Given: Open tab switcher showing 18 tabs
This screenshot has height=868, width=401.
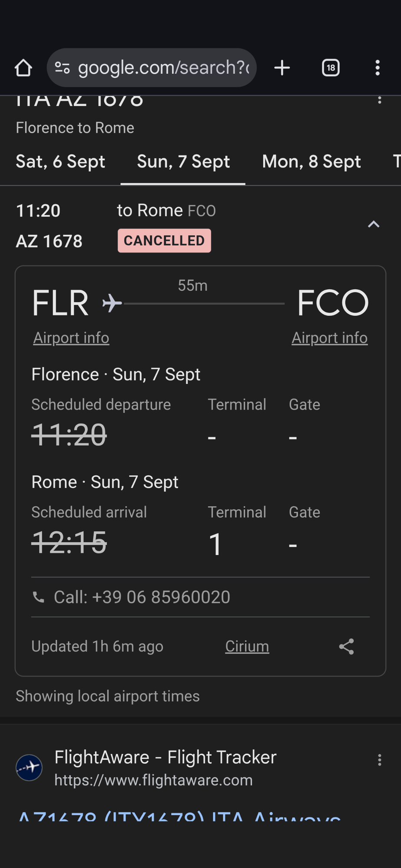Looking at the screenshot, I should coord(331,68).
